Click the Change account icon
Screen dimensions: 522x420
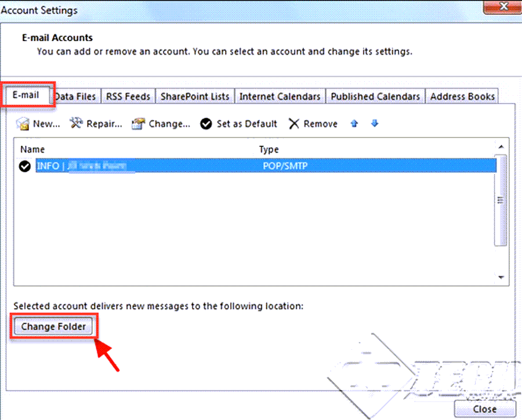[139, 124]
